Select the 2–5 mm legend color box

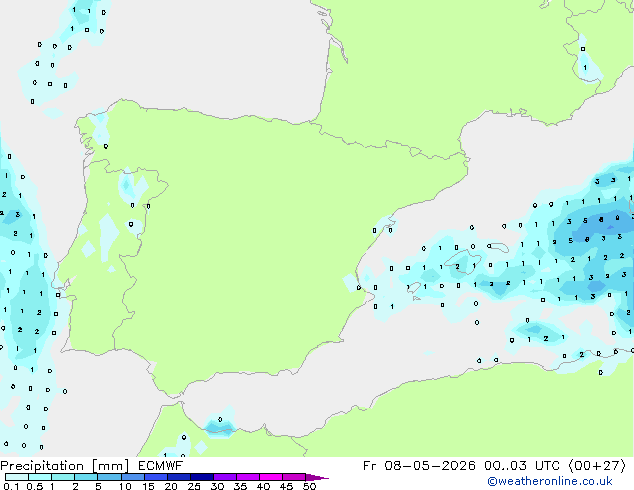click(x=86, y=477)
